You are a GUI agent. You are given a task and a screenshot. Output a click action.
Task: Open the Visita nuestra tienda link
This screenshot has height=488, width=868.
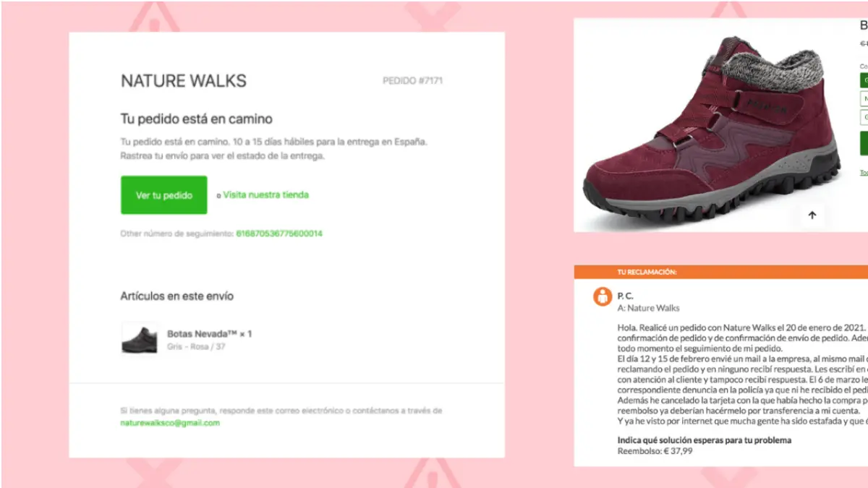pos(265,194)
